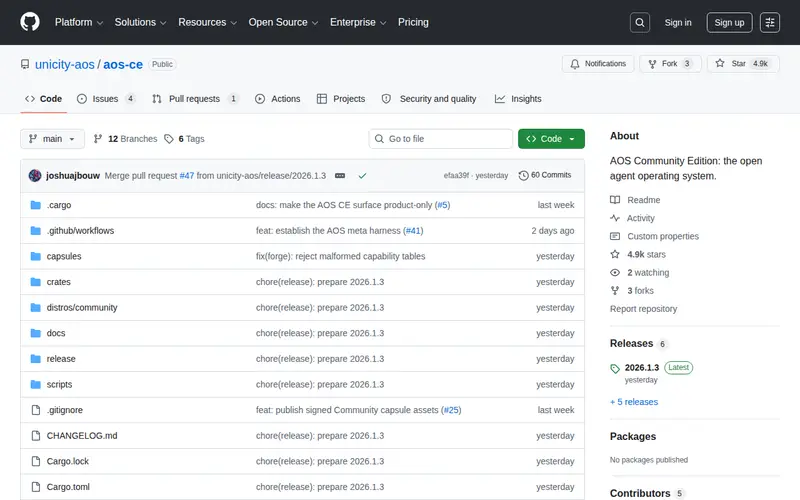Open the .github/workflows folder
Viewport: 800px width, 500px height.
pyautogui.click(x=80, y=231)
